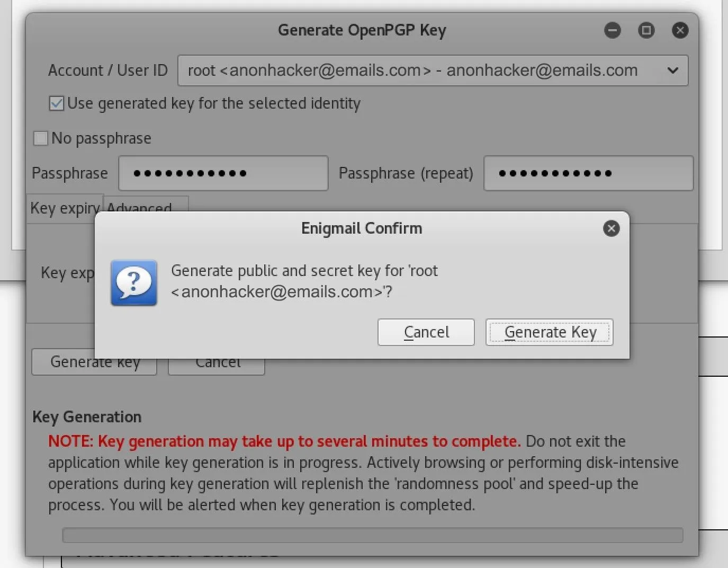728x568 pixels.
Task: Click the Account / User ID label
Action: [107, 70]
